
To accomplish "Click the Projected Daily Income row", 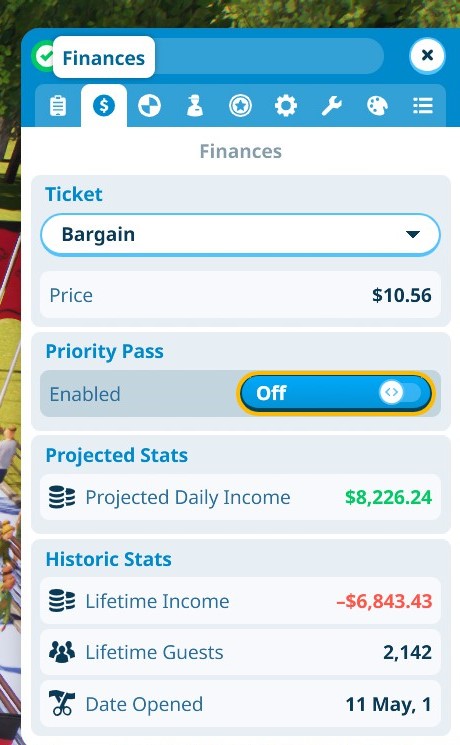I will (x=240, y=497).
